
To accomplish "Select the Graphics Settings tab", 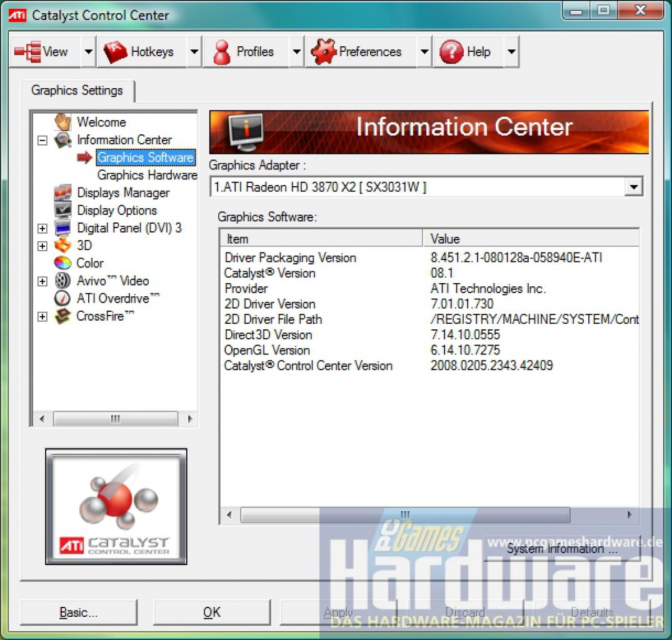I will pyautogui.click(x=77, y=91).
